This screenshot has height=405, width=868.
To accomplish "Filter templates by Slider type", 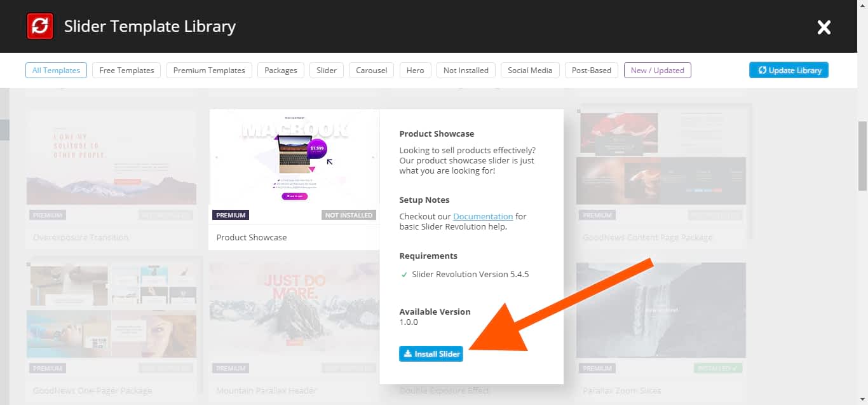I will click(x=327, y=70).
